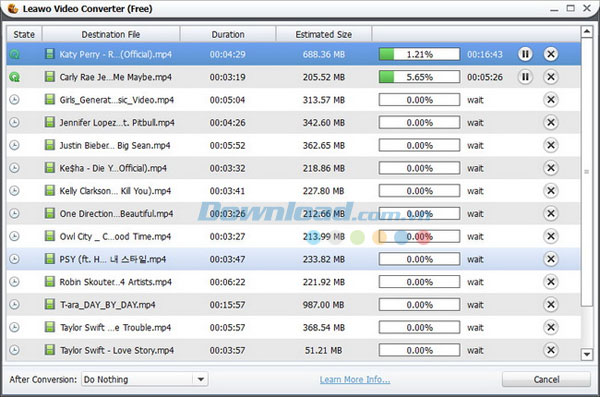Click remaining time 00:05:26
This screenshot has width=600, height=397.
point(485,77)
